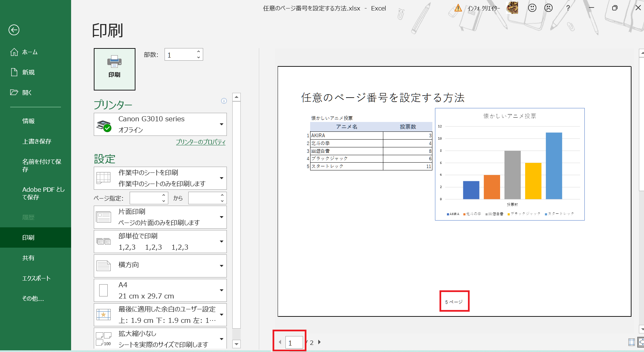Click the question mark help icon
The image size is (644, 352).
point(568,8)
